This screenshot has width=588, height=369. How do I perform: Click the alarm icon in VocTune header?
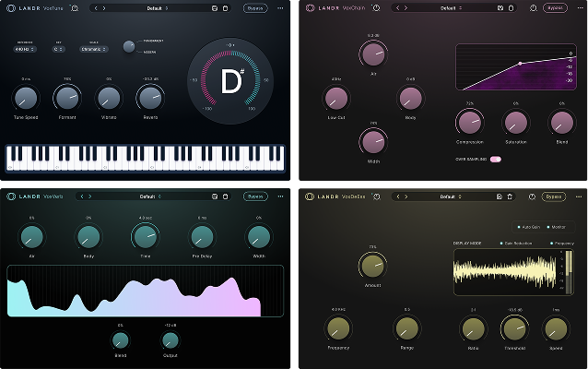tap(75, 8)
